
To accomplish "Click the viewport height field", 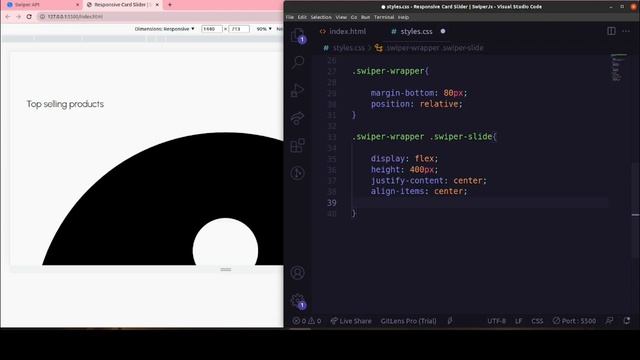I will pos(239,29).
